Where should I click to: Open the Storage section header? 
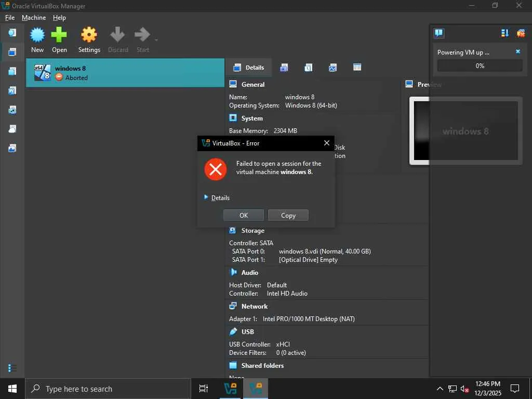253,231
